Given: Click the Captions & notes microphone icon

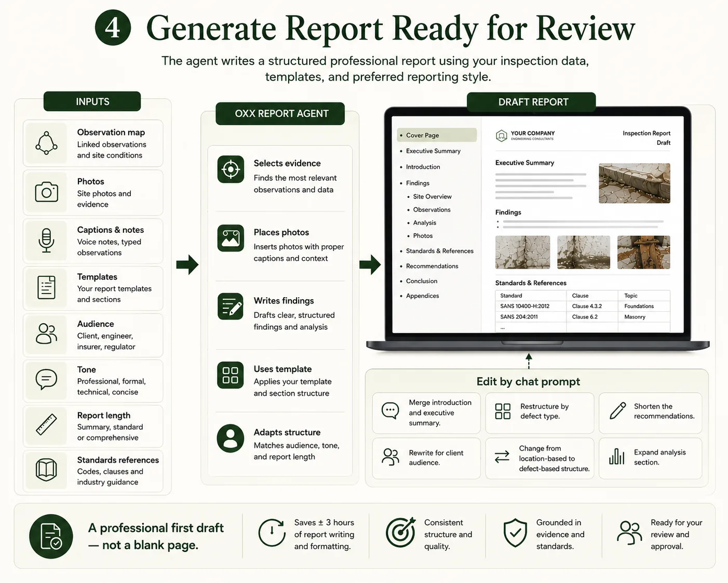Looking at the screenshot, I should point(46,241).
